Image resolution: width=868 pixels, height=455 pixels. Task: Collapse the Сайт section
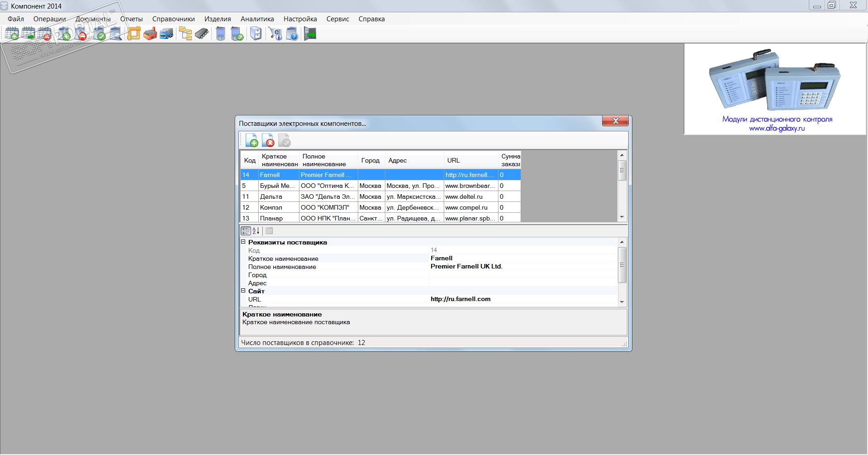point(243,291)
